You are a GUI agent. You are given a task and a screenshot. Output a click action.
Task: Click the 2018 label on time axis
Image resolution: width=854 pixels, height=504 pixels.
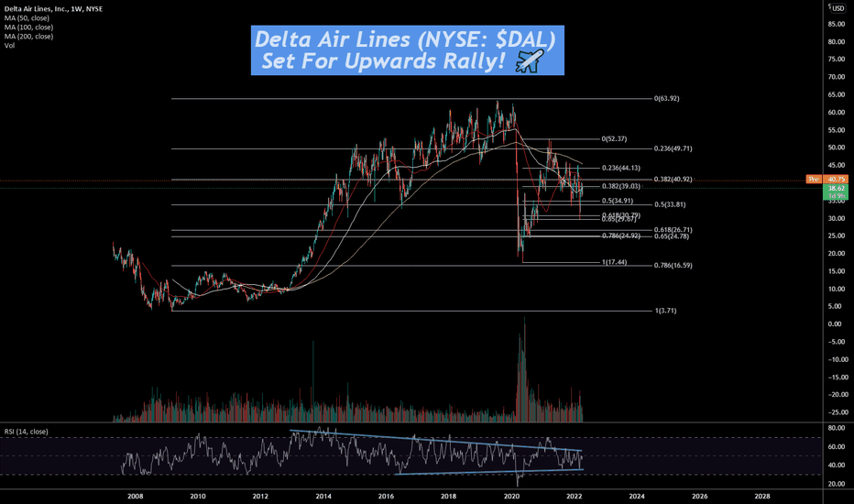(x=449, y=497)
